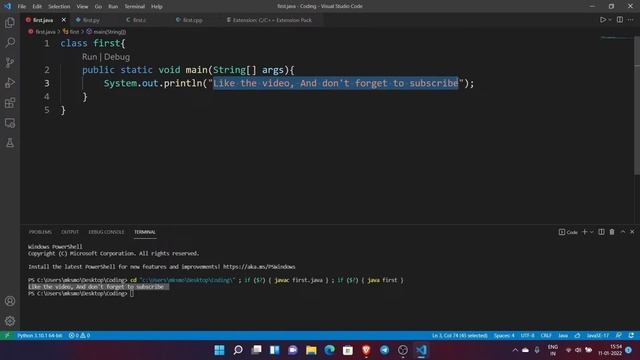Open the Accounts menu icon
The image size is (640, 360).
(x=10, y=301)
